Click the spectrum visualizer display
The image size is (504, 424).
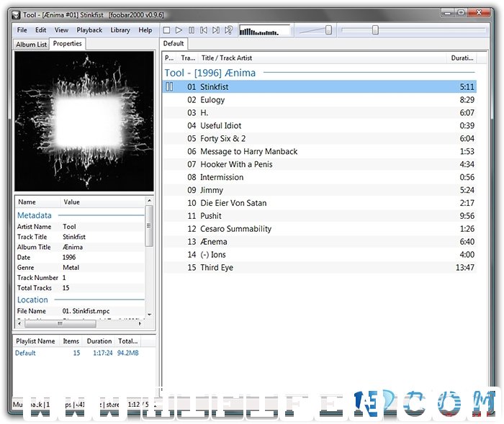pyautogui.click(x=264, y=30)
